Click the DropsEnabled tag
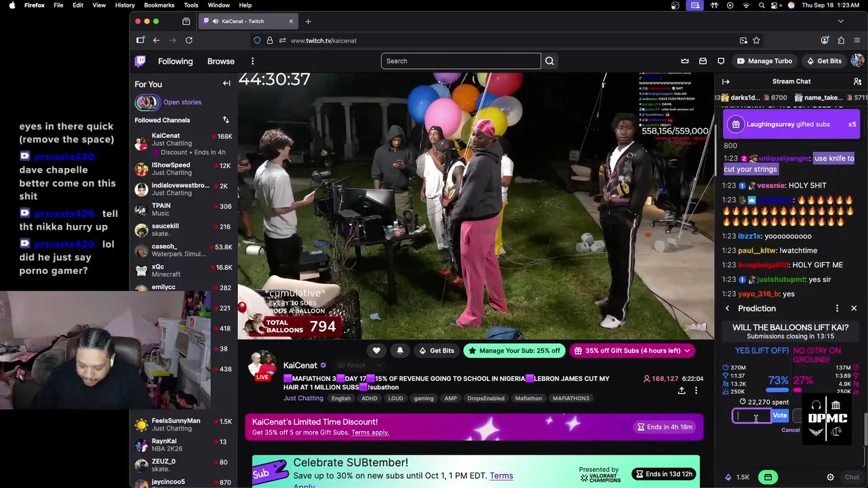868x488 pixels. [486, 399]
